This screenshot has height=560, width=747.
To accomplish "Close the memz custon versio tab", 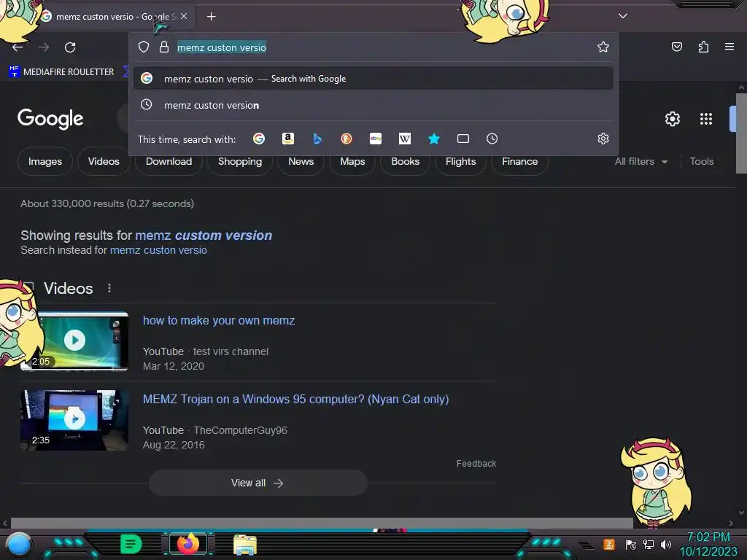I will pyautogui.click(x=184, y=16).
